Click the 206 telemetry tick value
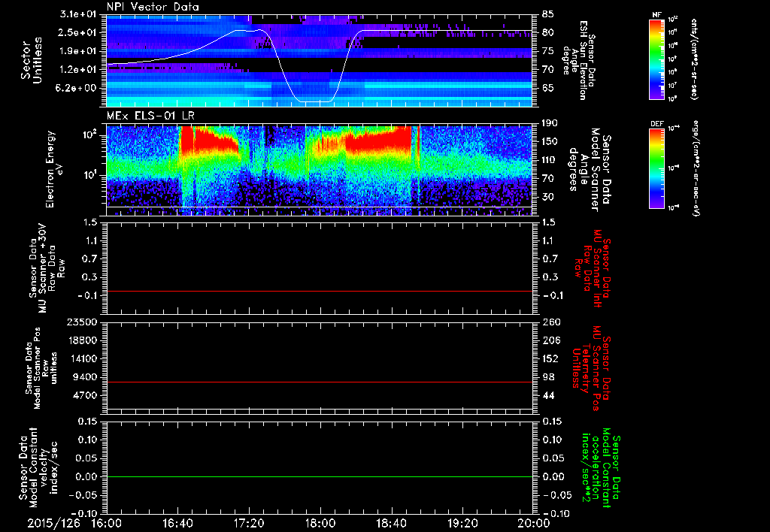 [550, 340]
